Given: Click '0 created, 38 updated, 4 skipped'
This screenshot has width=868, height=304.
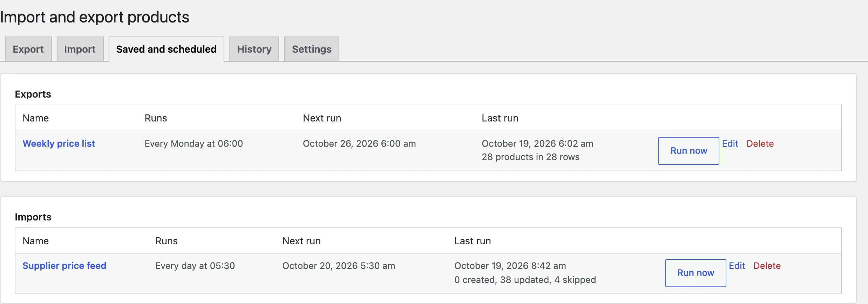Looking at the screenshot, I should click(525, 280).
